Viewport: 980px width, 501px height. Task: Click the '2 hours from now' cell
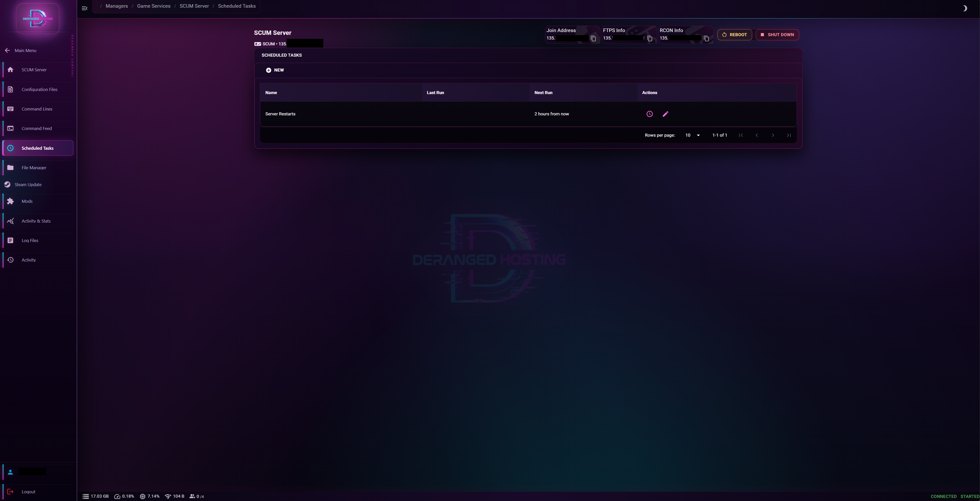tap(552, 114)
